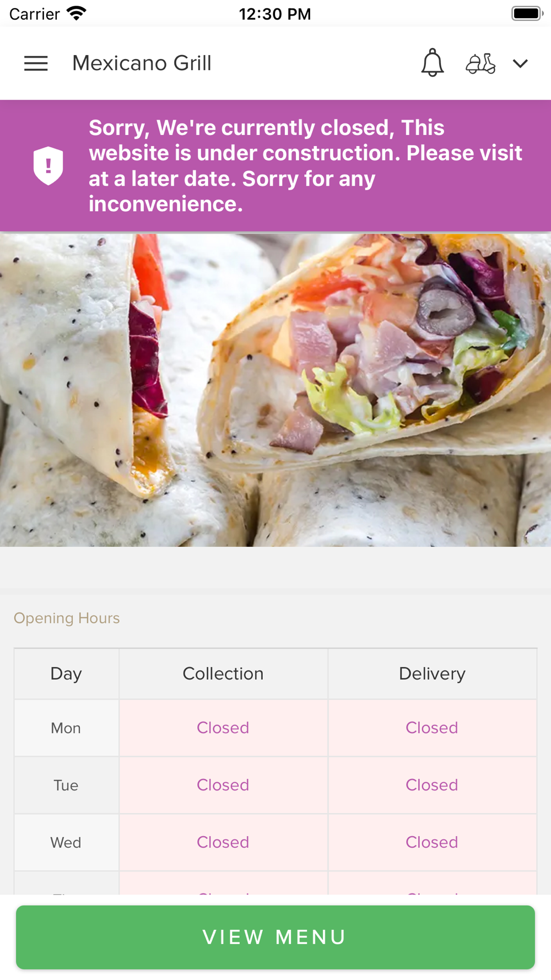Click the battery indicator icon

tap(527, 13)
